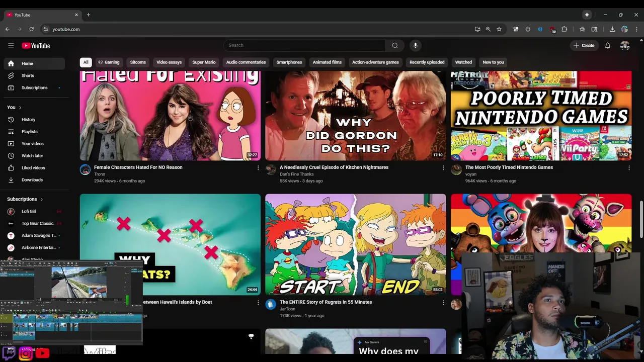644x362 pixels.
Task: Open Shorts in sidebar
Action: click(34, 75)
